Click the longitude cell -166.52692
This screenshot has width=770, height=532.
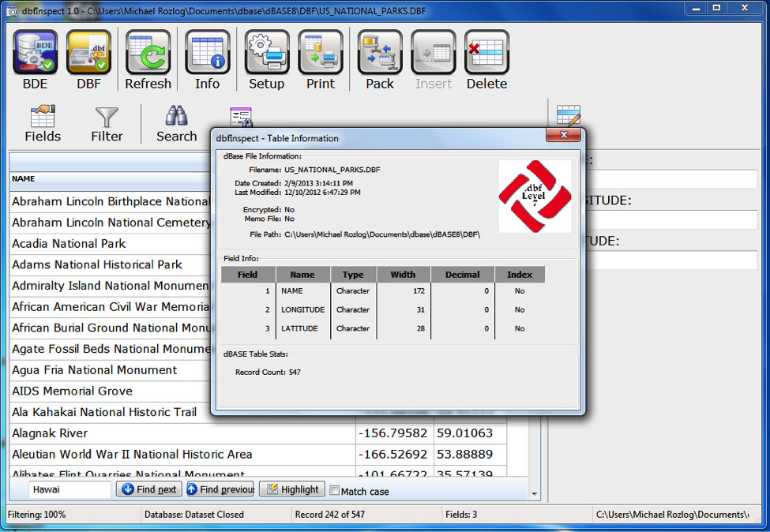tap(394, 455)
